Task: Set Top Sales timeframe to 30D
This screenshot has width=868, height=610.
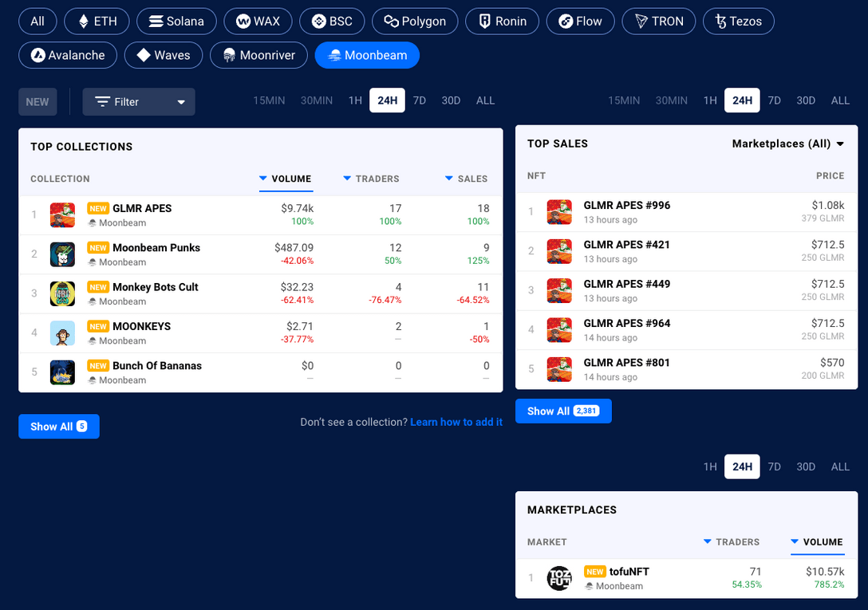Action: click(806, 100)
